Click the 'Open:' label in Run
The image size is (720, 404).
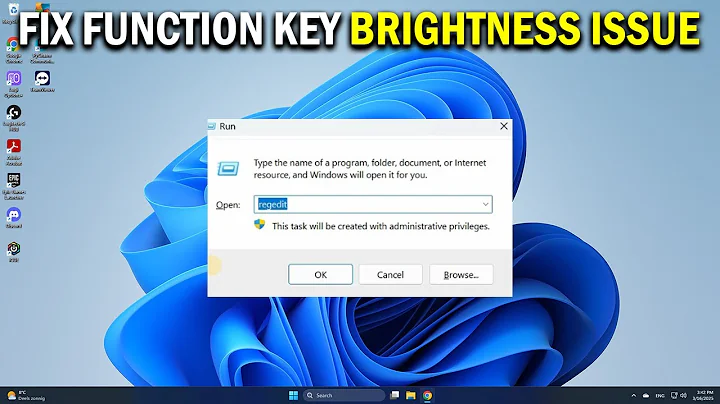[228, 205]
